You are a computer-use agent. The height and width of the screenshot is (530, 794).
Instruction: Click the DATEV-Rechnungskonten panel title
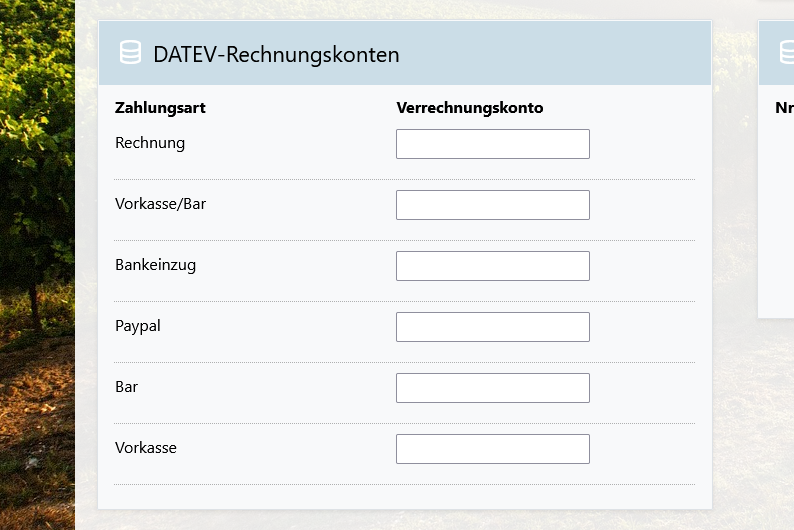coord(276,55)
